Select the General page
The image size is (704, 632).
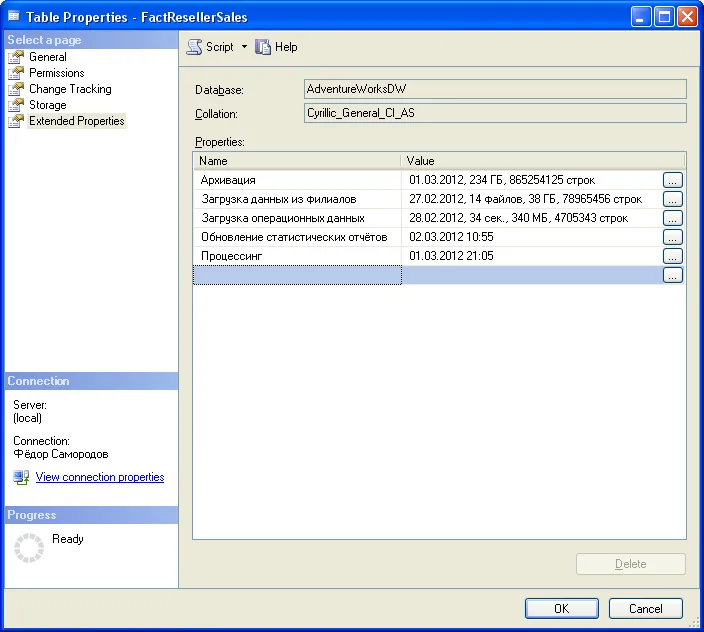point(48,57)
